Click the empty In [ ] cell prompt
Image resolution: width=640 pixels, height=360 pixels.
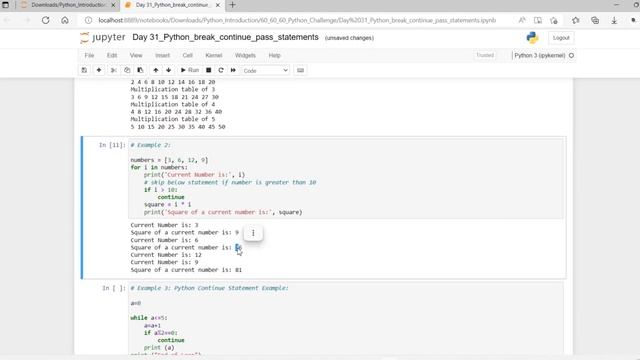click(x=113, y=288)
